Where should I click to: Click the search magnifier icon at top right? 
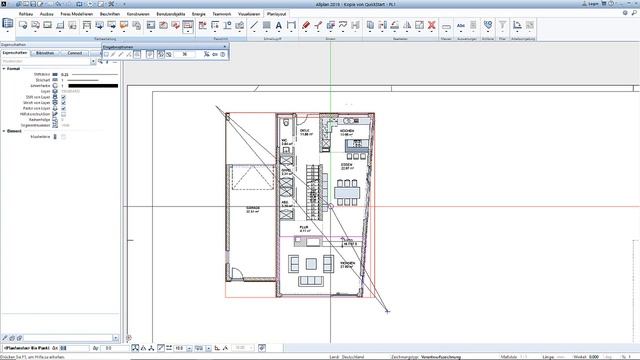point(634,13)
